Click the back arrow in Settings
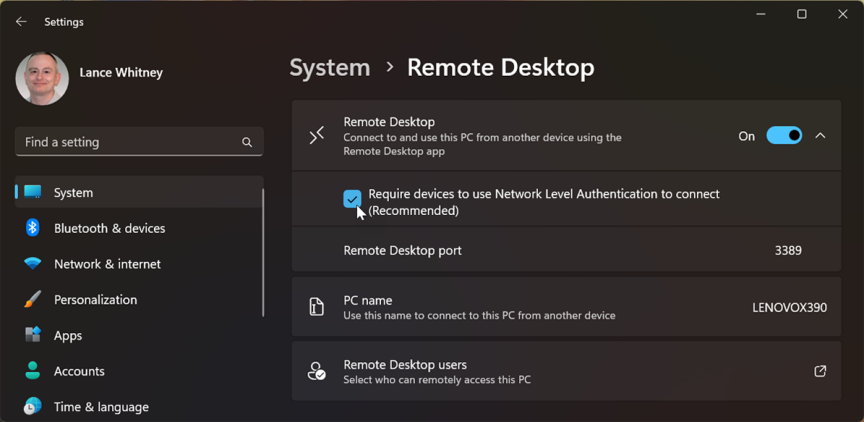This screenshot has width=864, height=422. (x=21, y=21)
